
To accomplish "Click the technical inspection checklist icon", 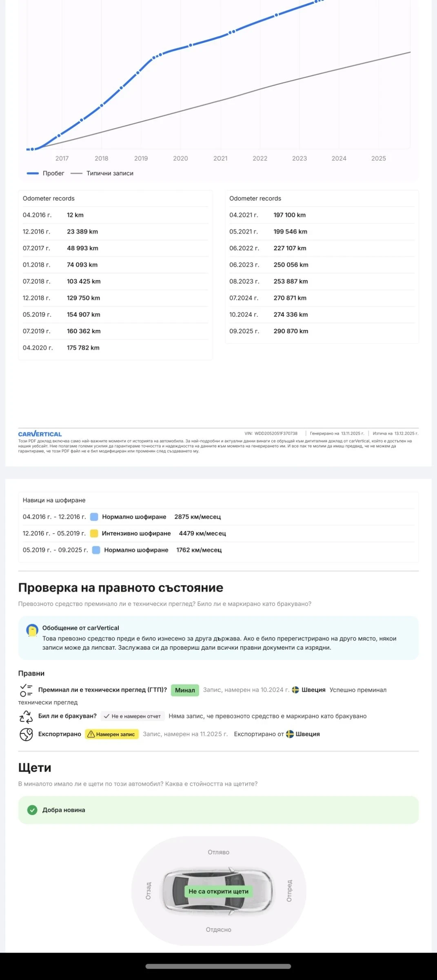I will click(26, 690).
